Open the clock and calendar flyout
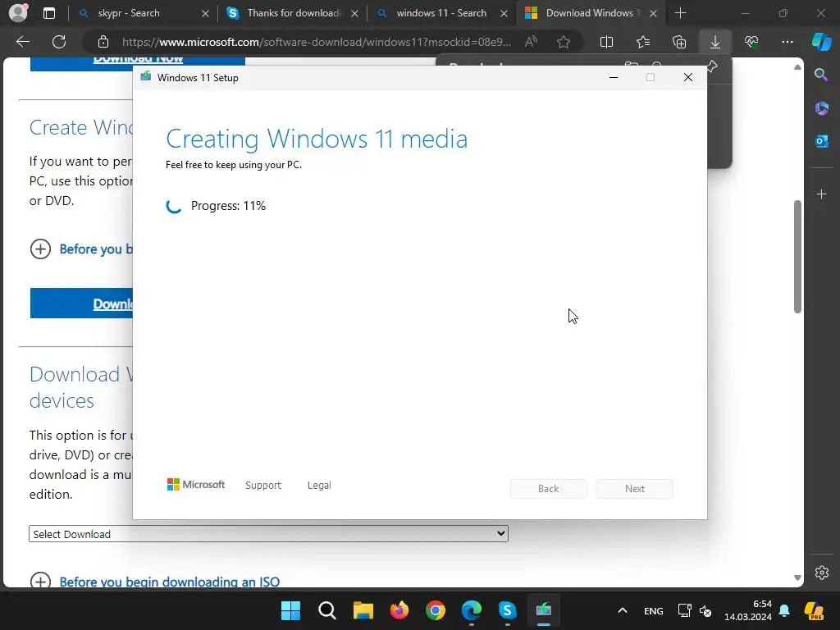This screenshot has height=630, width=840. coord(748,610)
